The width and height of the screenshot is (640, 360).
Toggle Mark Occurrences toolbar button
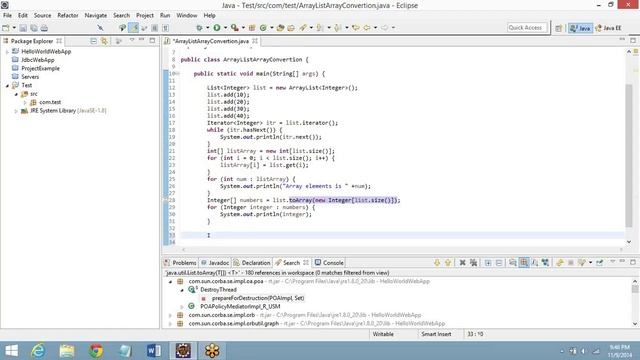[x=133, y=28]
